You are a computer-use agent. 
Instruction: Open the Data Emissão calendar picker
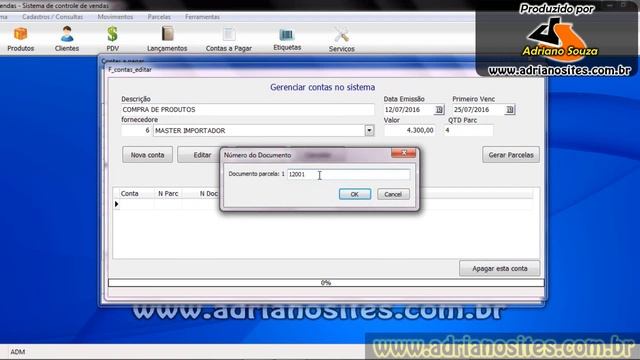coord(439,110)
